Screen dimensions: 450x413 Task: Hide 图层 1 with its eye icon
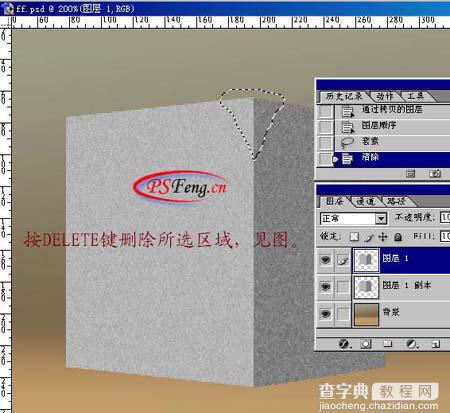[325, 259]
